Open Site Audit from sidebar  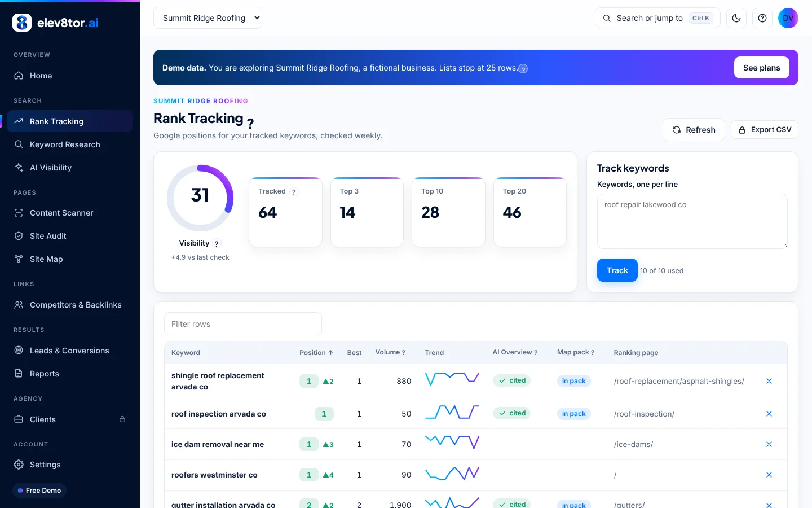coord(70,236)
